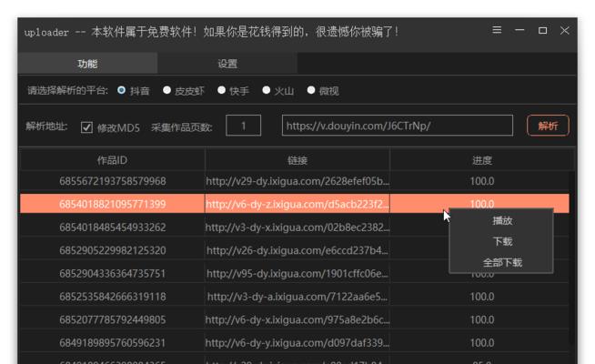Select work ID 6855672193758579968
595x364 pixels.
point(112,181)
